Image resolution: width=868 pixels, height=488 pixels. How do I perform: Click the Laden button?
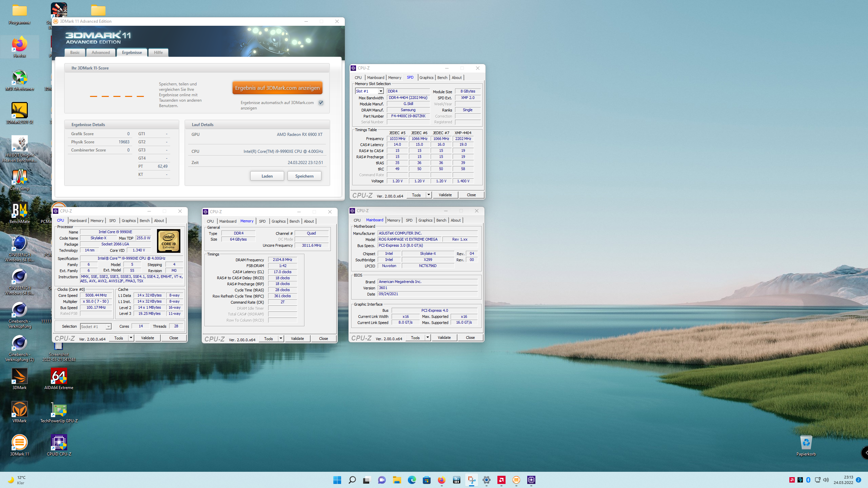point(267,176)
